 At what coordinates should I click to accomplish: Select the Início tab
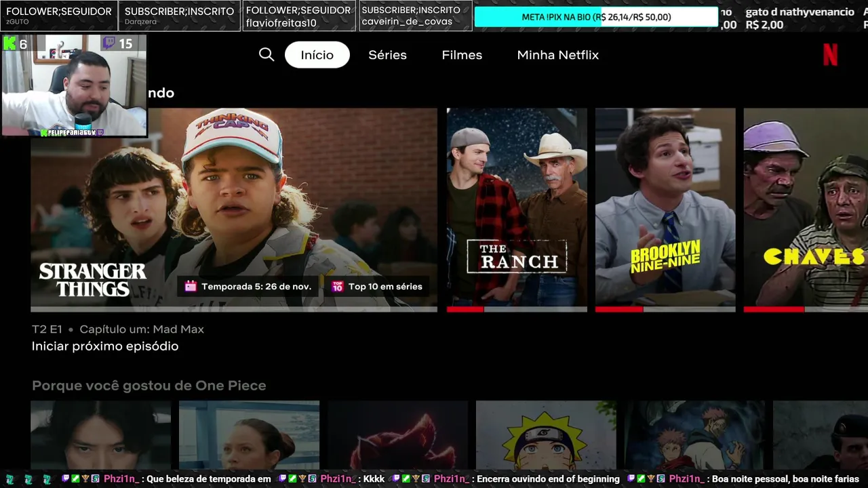(x=317, y=55)
